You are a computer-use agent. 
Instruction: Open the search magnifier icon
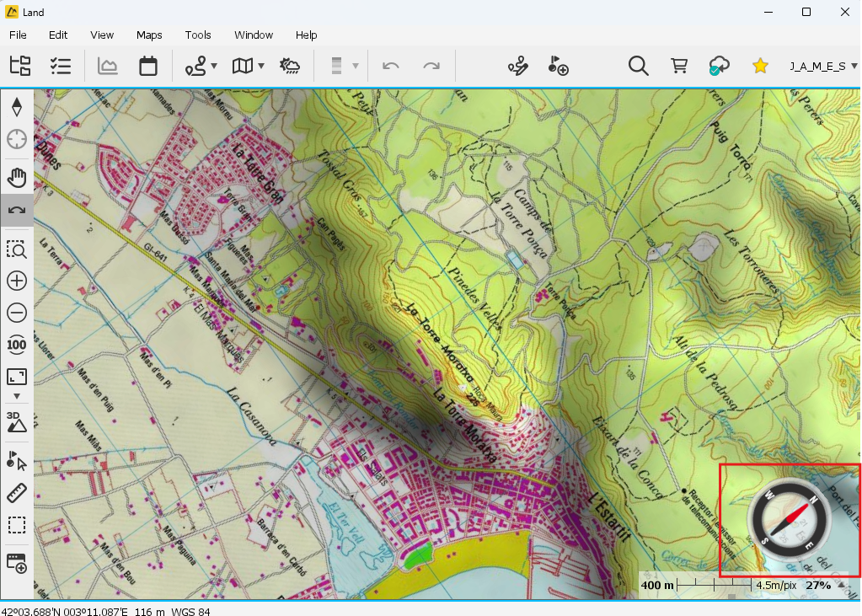coord(638,66)
